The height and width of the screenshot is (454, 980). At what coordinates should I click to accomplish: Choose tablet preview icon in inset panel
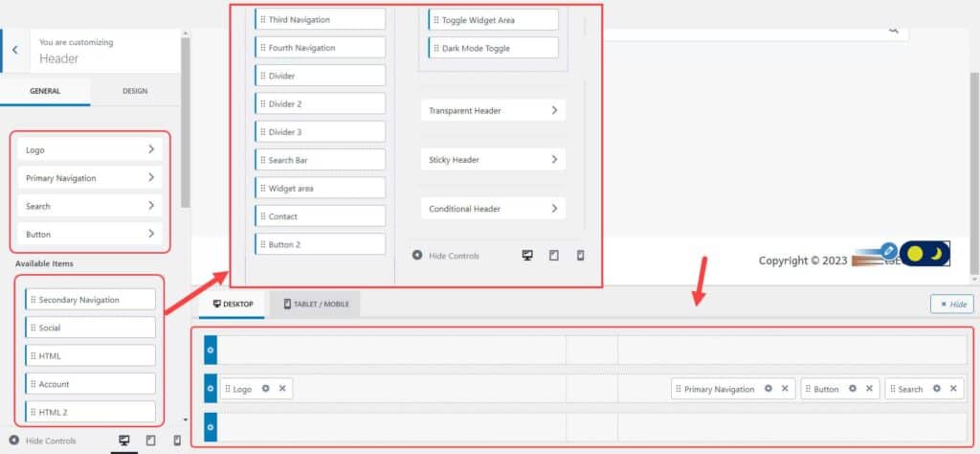(x=554, y=255)
